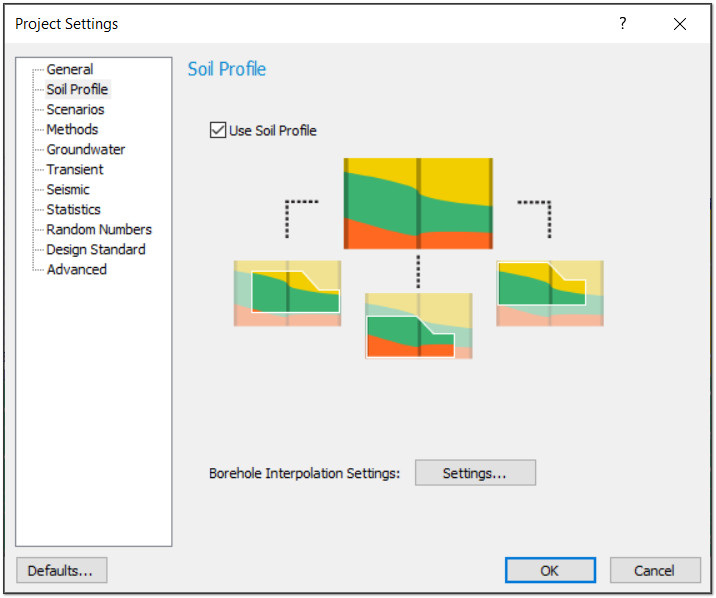
Task: Click the bottom center cropped profile image
Action: click(418, 326)
